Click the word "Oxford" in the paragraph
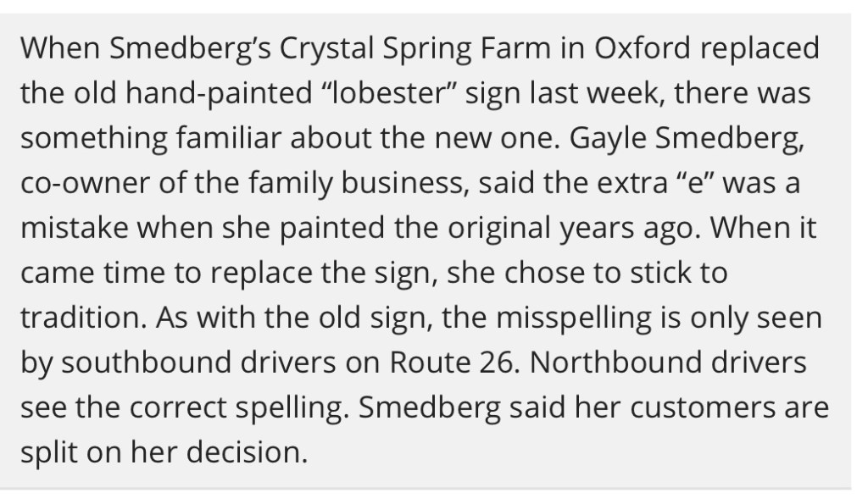This screenshot has width=868, height=504. [x=641, y=48]
